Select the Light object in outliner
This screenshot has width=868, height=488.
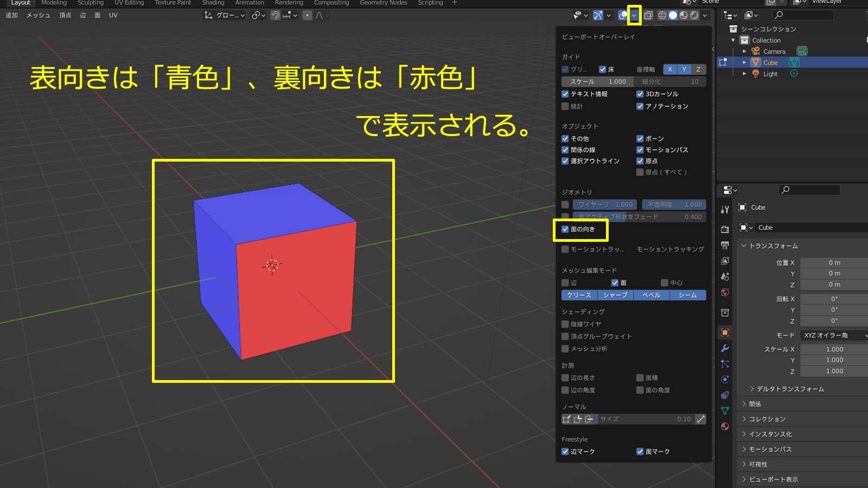[770, 74]
